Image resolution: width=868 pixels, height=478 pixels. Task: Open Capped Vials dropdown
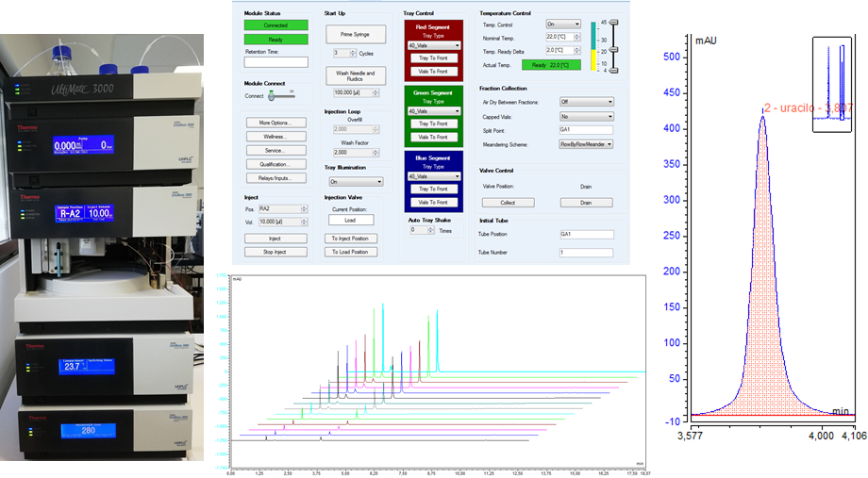[x=586, y=115]
